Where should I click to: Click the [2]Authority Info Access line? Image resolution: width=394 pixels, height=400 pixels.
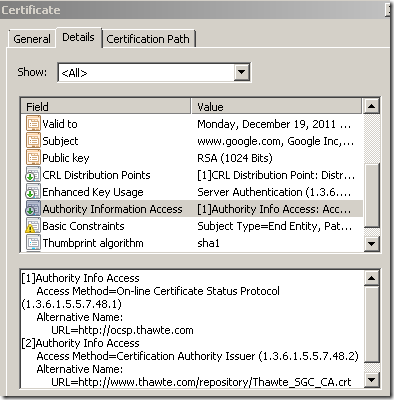pyautogui.click(x=80, y=343)
